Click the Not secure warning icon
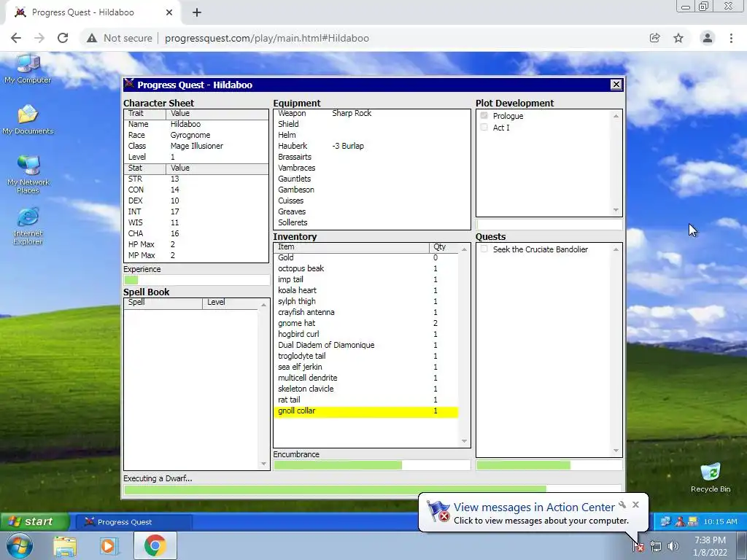 tap(92, 38)
